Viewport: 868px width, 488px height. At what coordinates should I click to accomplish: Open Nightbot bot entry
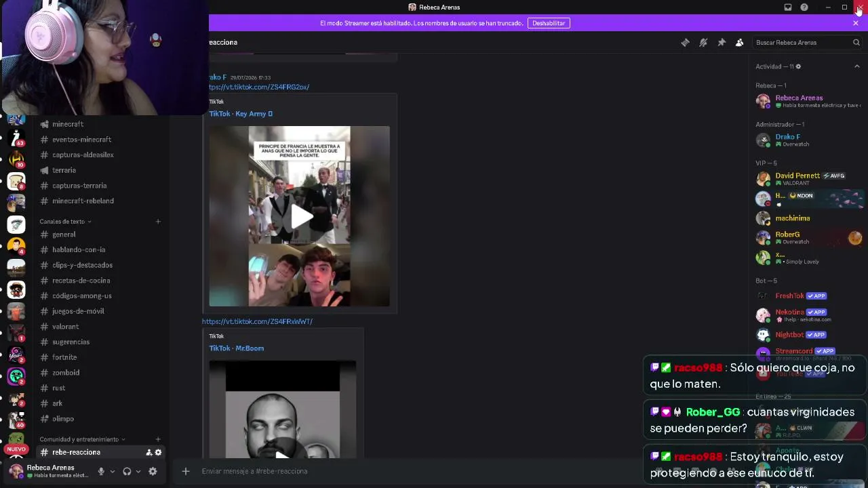(x=808, y=335)
